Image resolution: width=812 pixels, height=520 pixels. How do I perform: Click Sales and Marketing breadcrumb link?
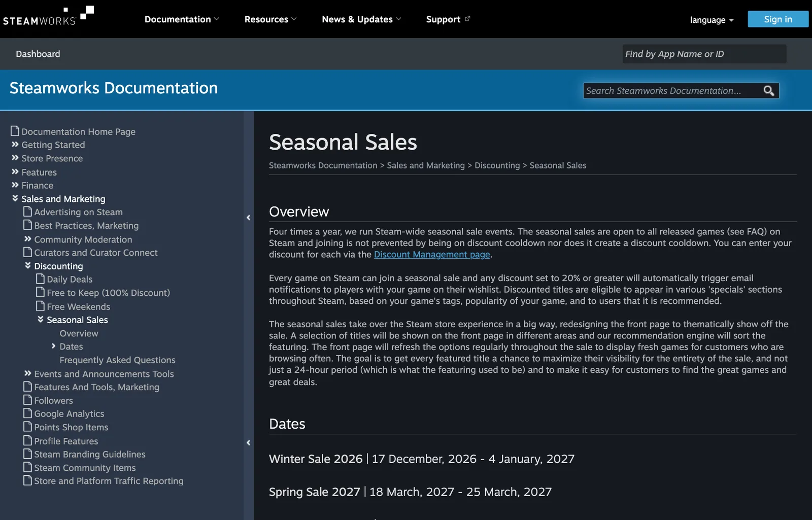426,165
